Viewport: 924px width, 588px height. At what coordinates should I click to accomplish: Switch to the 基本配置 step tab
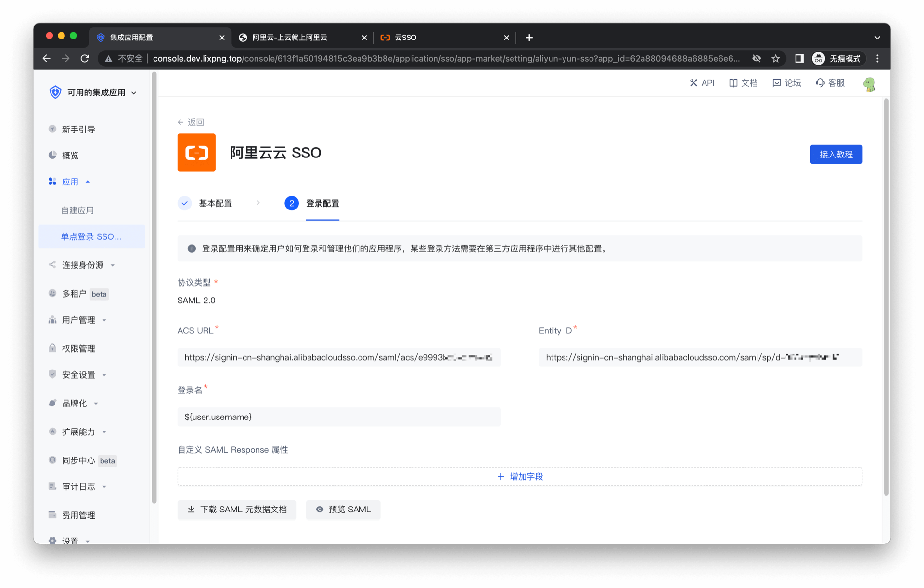(x=215, y=203)
